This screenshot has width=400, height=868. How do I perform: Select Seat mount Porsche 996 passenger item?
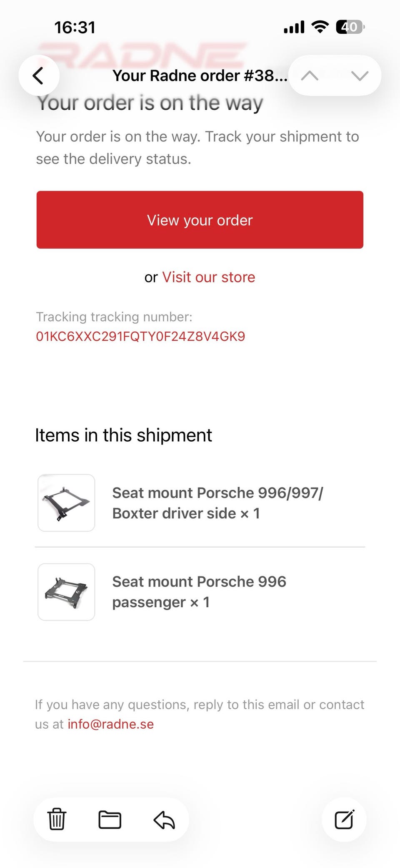click(199, 592)
